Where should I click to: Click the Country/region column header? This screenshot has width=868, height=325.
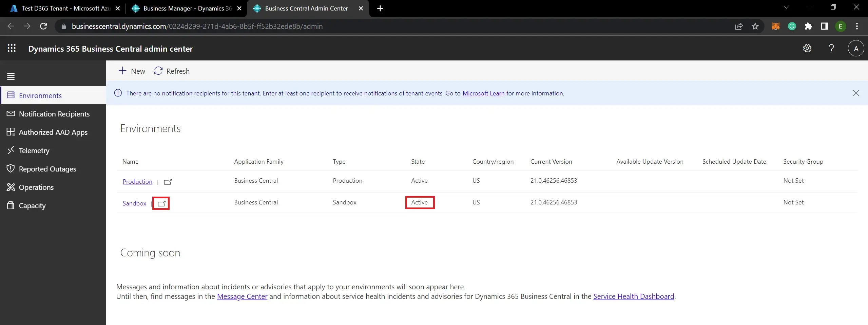tap(493, 162)
